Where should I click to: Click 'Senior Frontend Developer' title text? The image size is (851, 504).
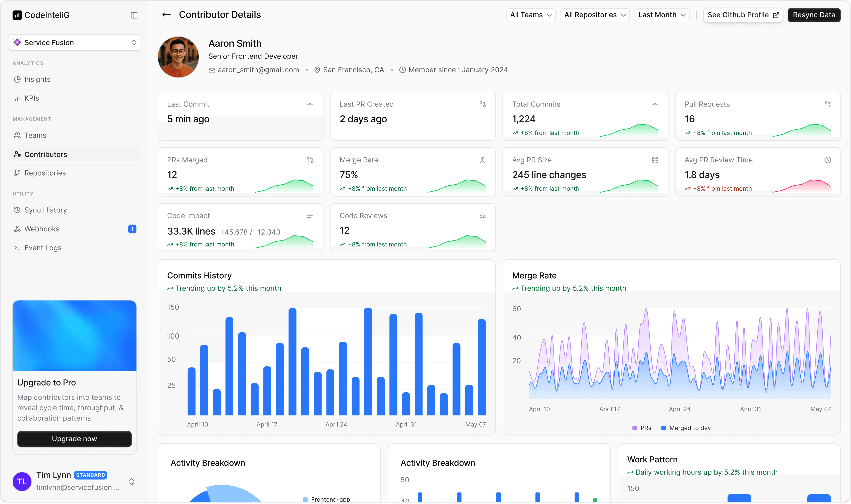253,56
